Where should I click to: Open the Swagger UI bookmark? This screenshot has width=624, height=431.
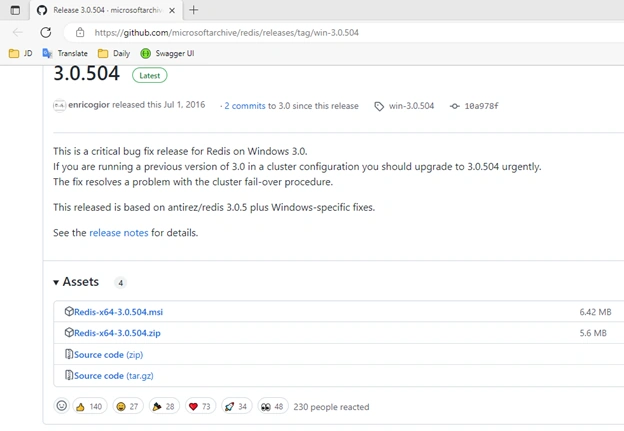pos(168,53)
